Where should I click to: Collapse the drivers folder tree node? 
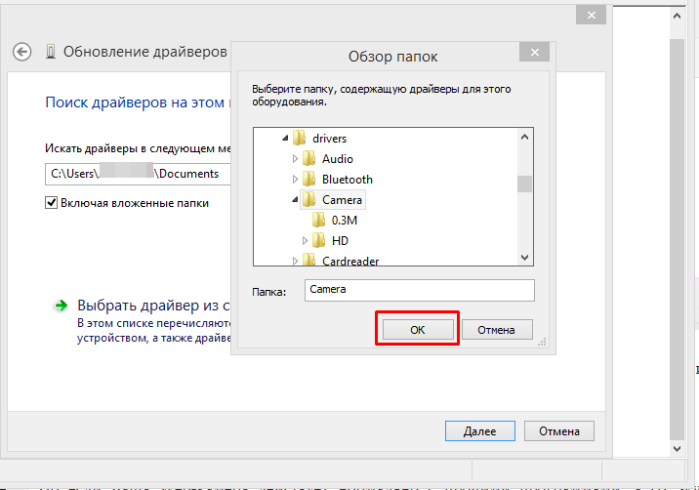pos(285,138)
